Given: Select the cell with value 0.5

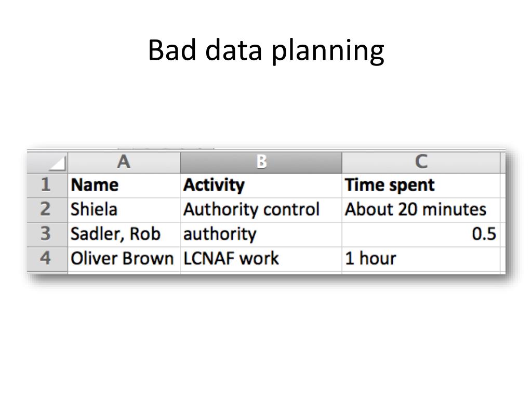Looking at the screenshot, I should click(421, 234).
